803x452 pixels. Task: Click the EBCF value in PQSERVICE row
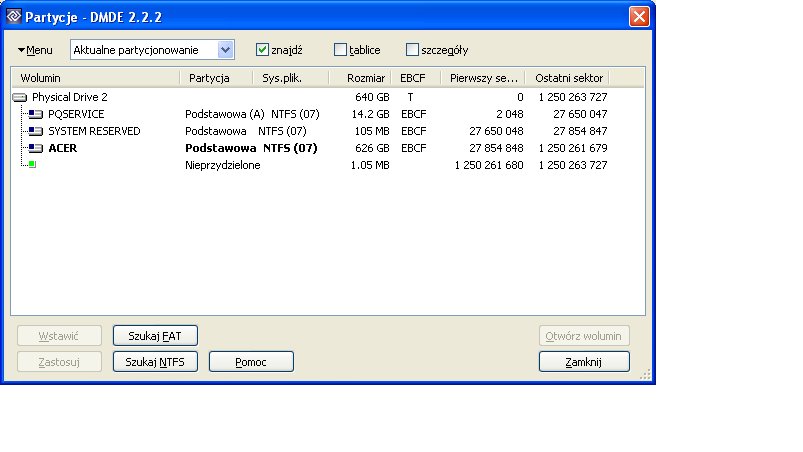413,114
